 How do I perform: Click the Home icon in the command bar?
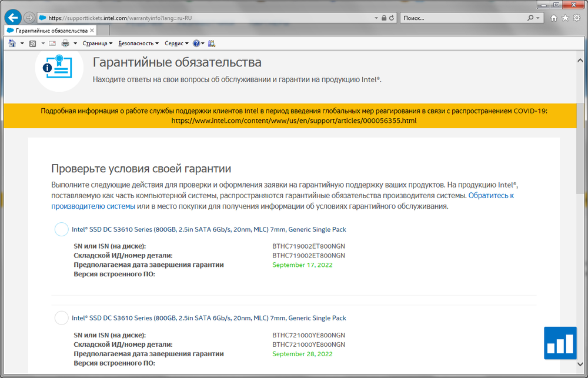[x=12, y=43]
